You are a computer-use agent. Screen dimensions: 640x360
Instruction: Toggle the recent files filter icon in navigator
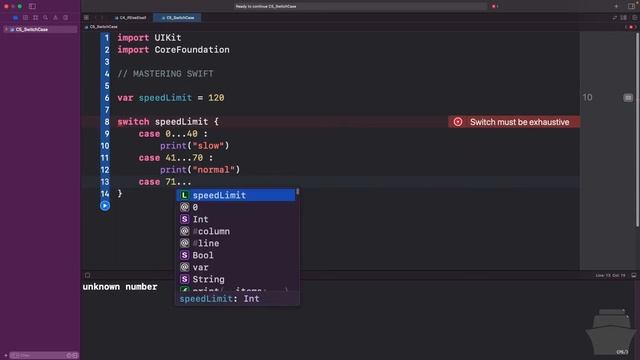pos(69,356)
